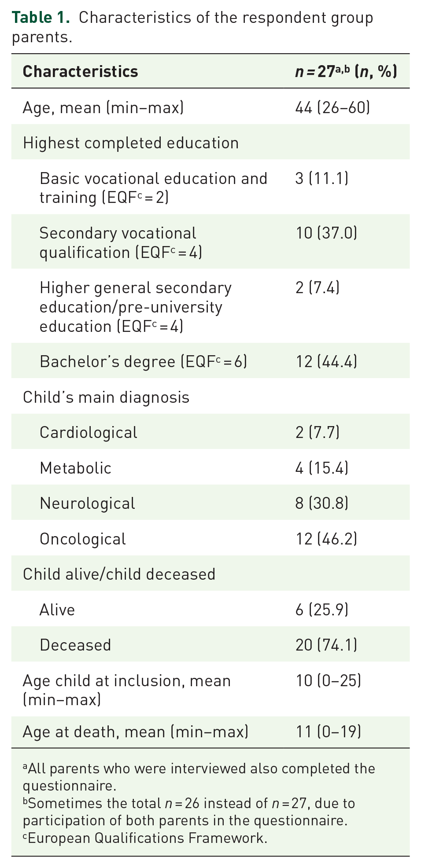Click the "20 (74.1)" deceased value
Screen dimensions: 421x868
tap(326, 645)
